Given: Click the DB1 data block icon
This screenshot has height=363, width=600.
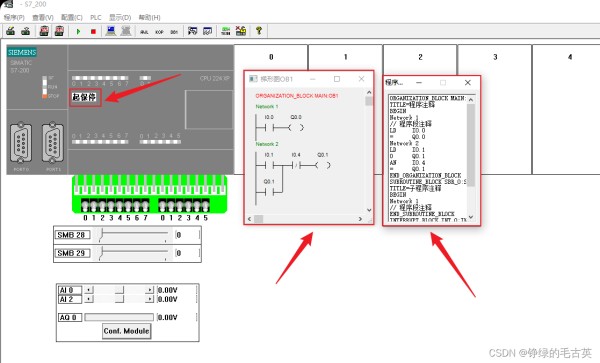Looking at the screenshot, I should pyautogui.click(x=174, y=32).
